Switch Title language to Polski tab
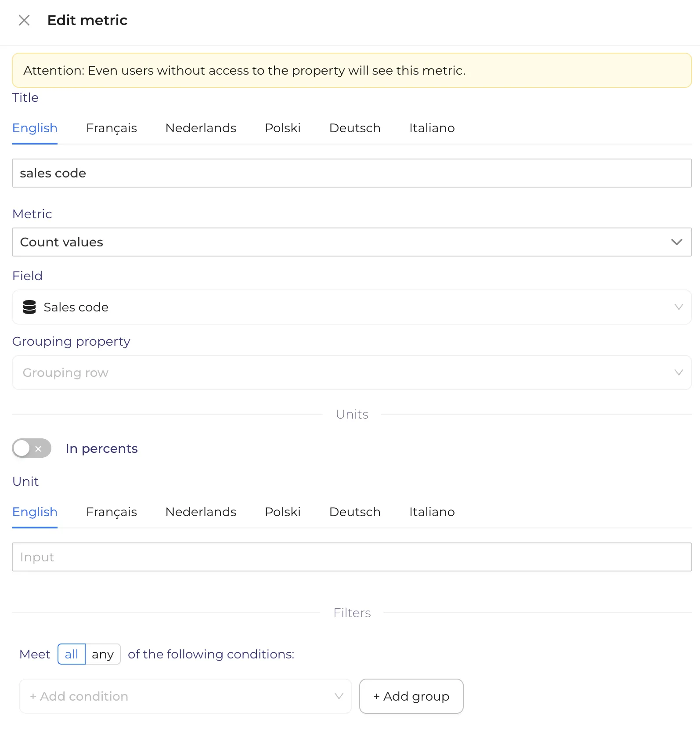The height and width of the screenshot is (752, 700). [283, 128]
